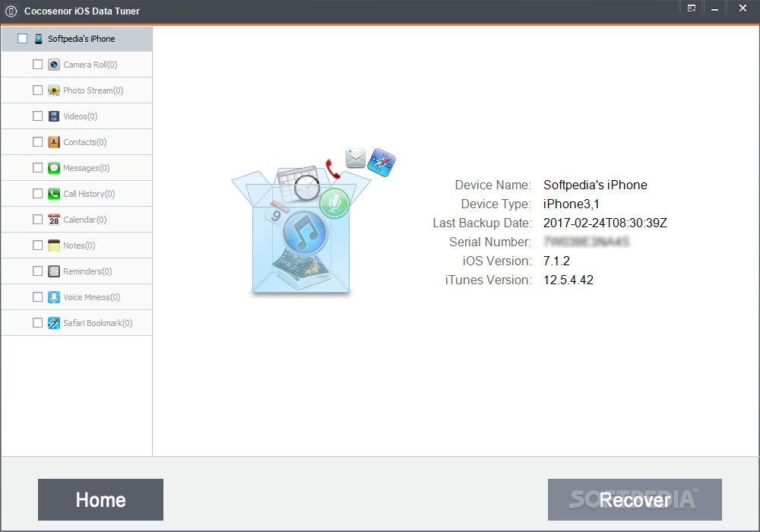Click the backup date 2017-02-24T08:30:39Z
Viewport: 760px width, 532px height.
coord(605,223)
